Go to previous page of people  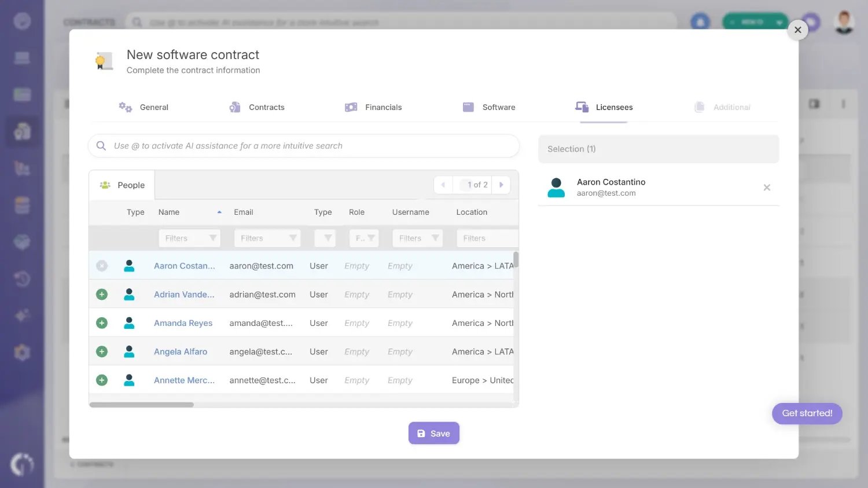point(443,185)
